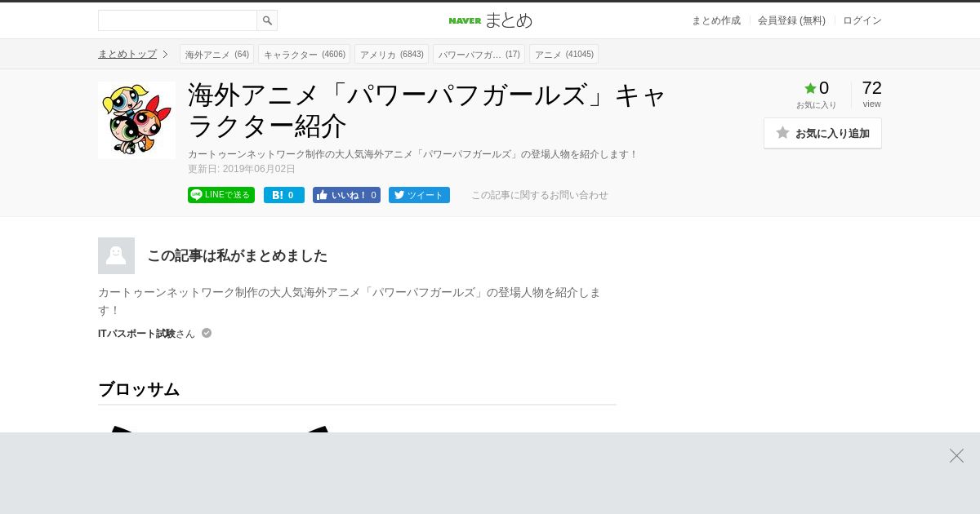
Task: Select the 海外アニメ (64) tag
Action: point(216,54)
